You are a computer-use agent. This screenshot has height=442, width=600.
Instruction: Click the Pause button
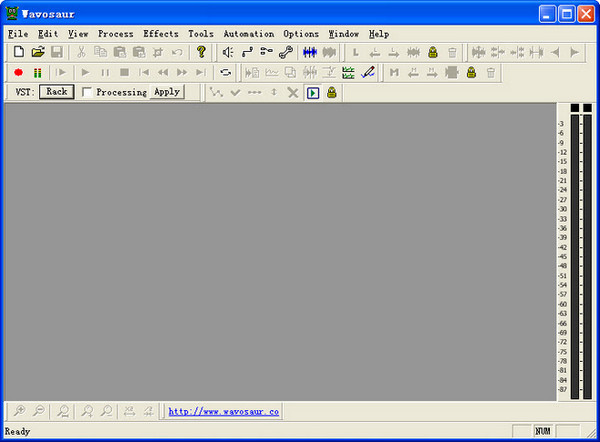click(x=105, y=72)
